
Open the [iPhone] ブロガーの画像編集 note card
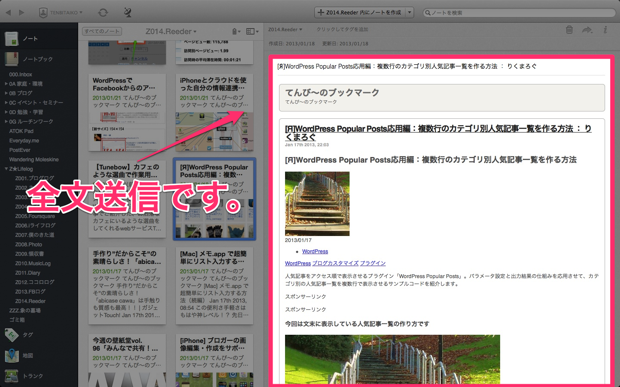pos(214,361)
